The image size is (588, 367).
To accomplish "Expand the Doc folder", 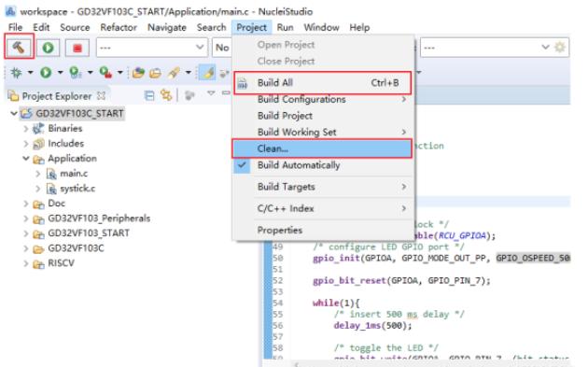I will (x=25, y=204).
